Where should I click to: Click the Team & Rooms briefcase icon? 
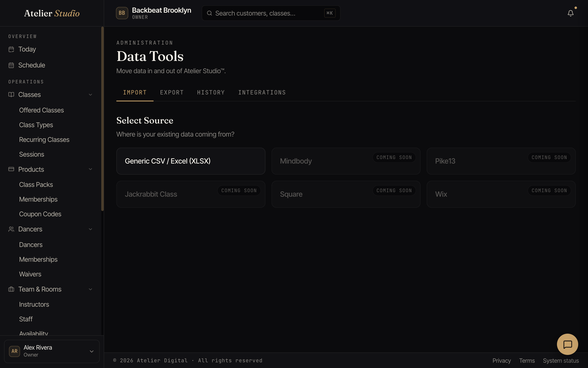click(x=11, y=289)
